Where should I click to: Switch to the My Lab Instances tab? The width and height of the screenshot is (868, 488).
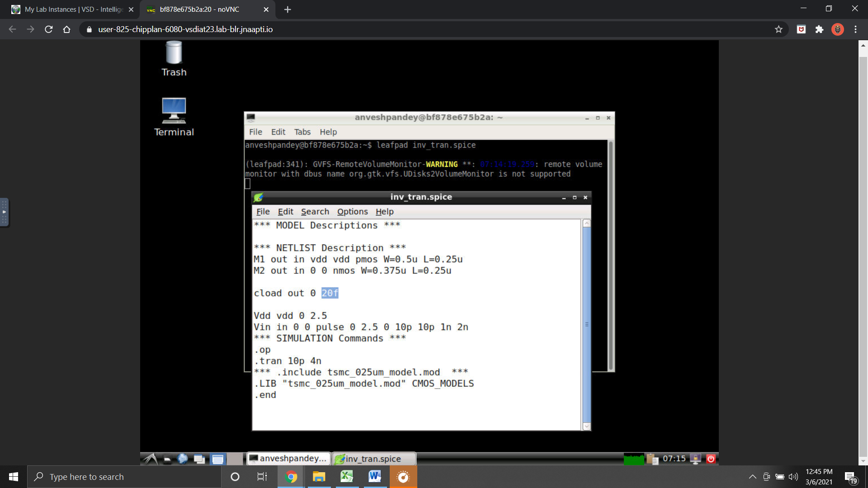68,9
